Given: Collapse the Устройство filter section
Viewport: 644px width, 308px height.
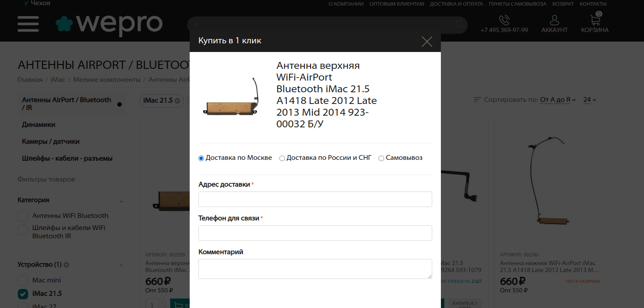Looking at the screenshot, I should point(121,265).
